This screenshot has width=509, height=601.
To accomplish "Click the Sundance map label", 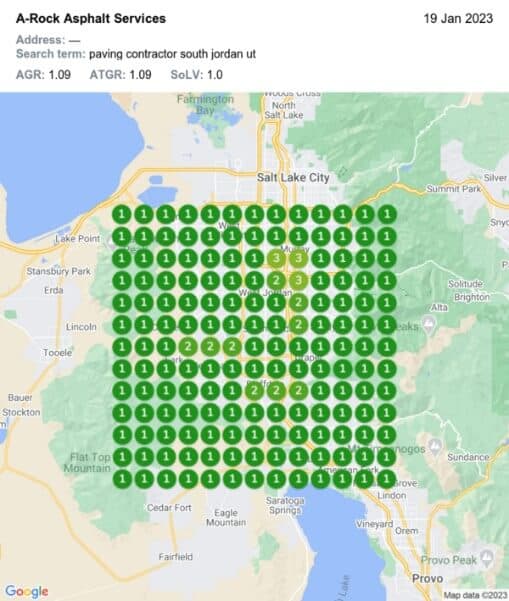I will point(468,457).
